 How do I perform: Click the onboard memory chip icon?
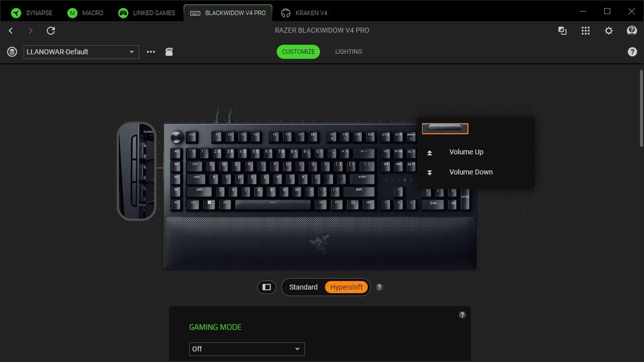point(169,52)
